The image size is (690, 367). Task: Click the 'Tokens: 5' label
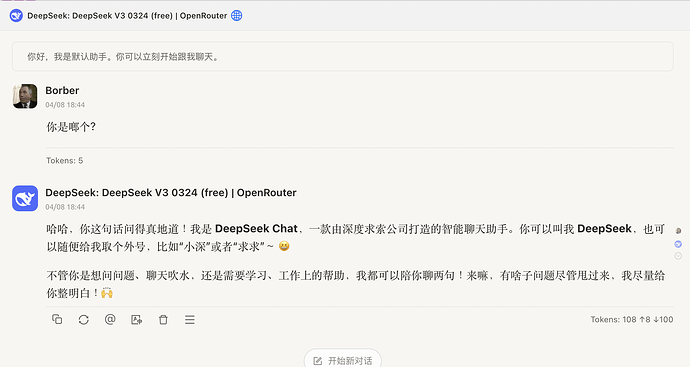pos(65,161)
